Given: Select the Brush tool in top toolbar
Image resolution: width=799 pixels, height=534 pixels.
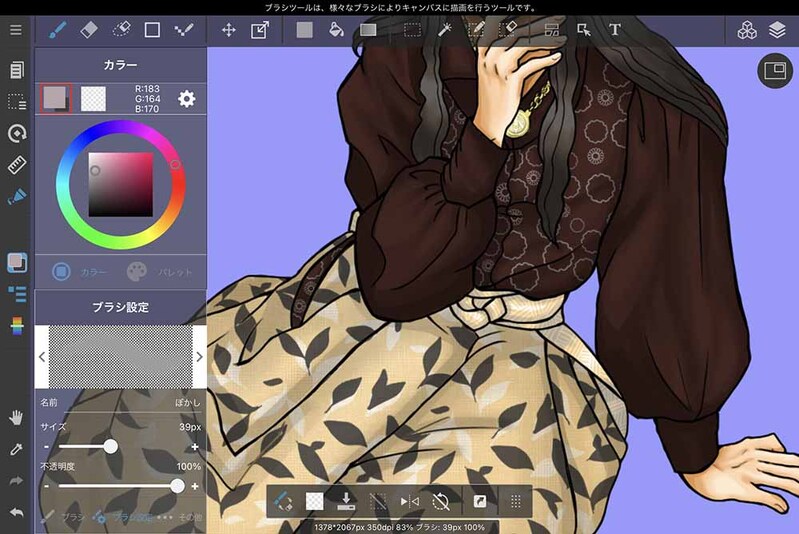Looking at the screenshot, I should (x=58, y=30).
